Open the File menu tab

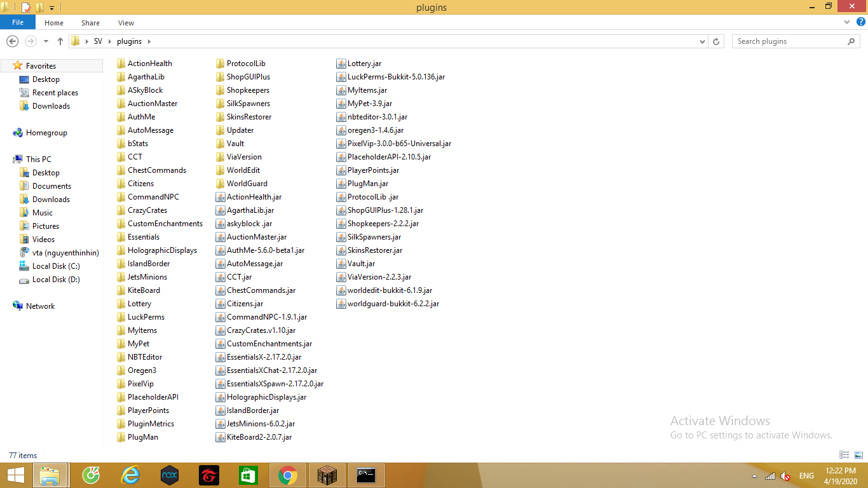pyautogui.click(x=18, y=22)
